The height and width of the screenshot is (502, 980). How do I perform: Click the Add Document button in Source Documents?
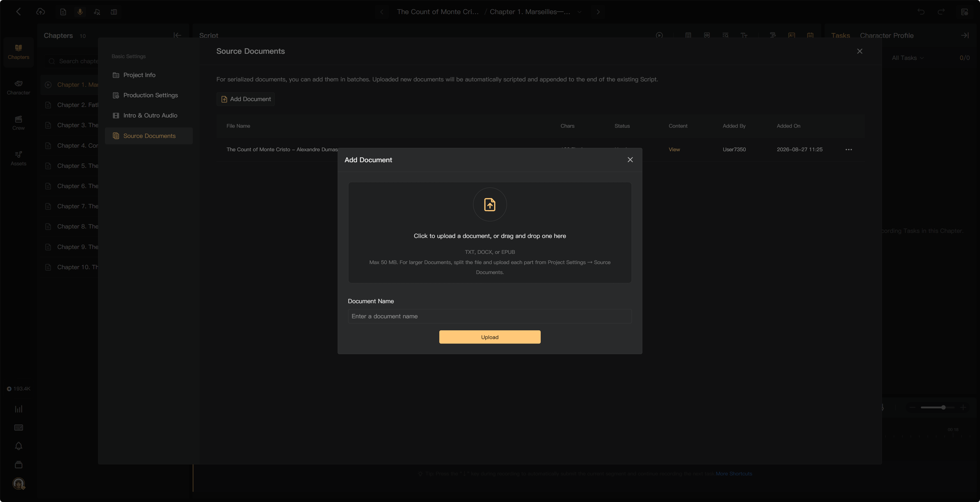coord(246,99)
